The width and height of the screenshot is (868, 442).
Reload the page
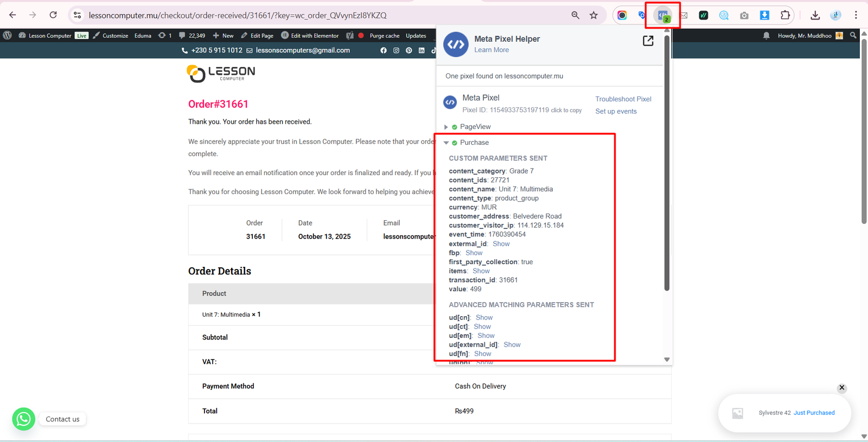point(53,15)
